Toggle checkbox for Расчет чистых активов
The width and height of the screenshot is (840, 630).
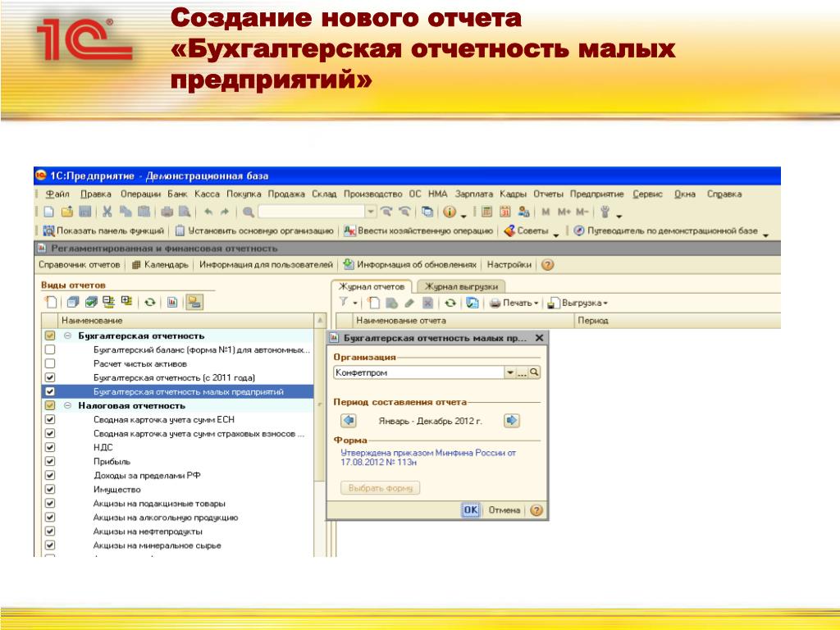pyautogui.click(x=50, y=363)
